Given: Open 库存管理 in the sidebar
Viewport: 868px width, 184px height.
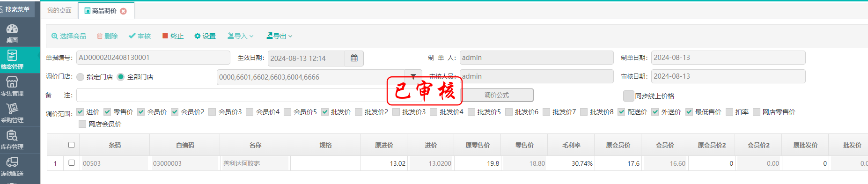Looking at the screenshot, I should 12,140.
